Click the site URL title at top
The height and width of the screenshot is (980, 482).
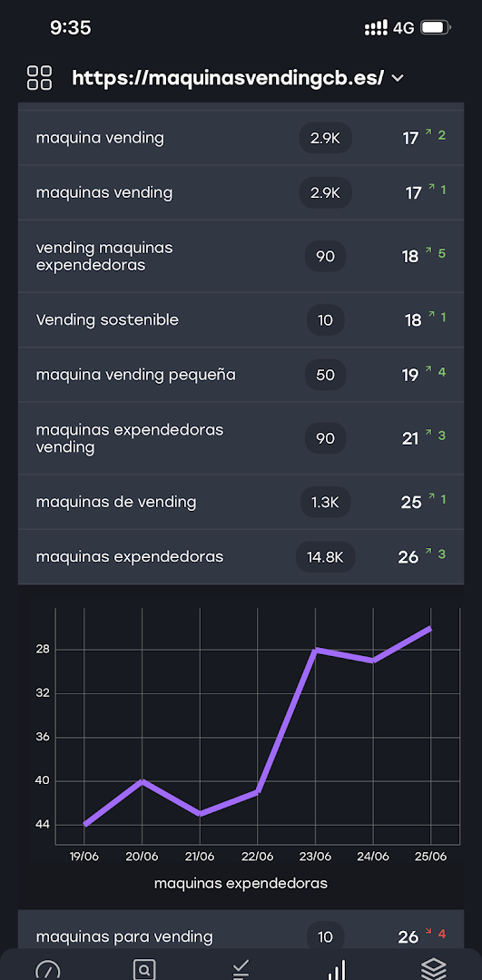point(228,78)
